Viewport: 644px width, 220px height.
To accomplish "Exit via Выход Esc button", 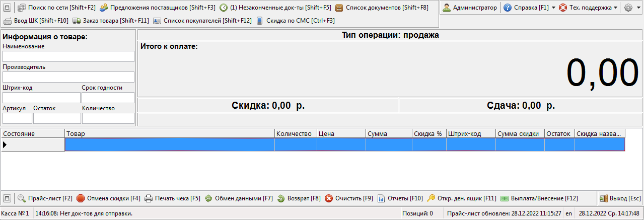I will point(620,198).
